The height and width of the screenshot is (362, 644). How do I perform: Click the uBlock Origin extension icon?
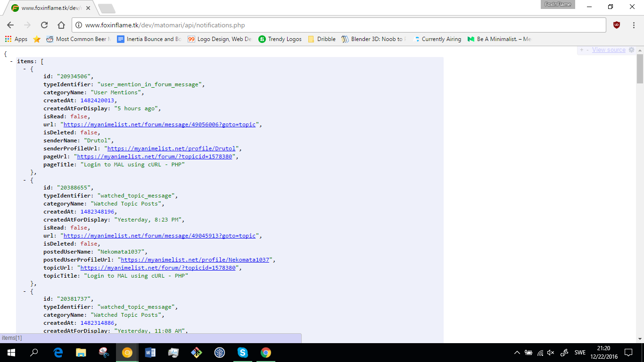click(x=616, y=25)
